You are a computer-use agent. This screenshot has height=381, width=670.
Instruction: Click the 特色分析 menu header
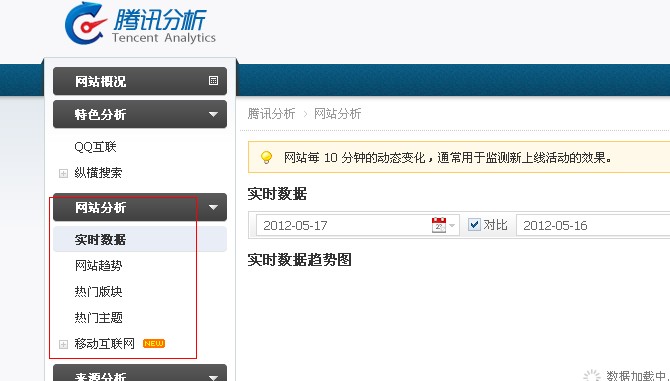point(140,114)
